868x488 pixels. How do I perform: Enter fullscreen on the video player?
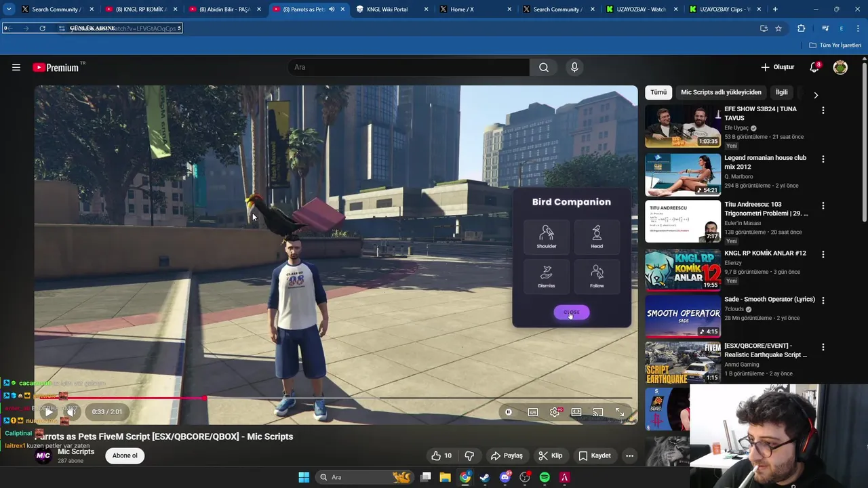(620, 411)
